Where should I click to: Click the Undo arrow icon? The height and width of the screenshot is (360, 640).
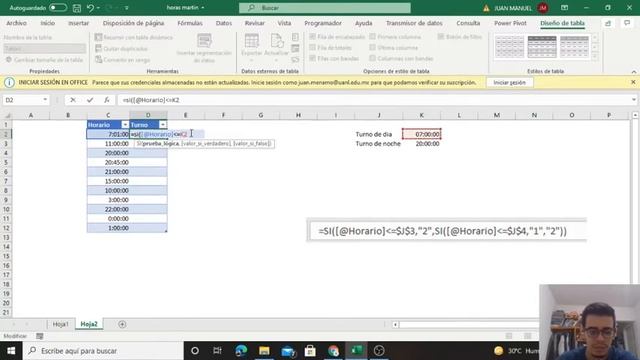click(x=90, y=8)
